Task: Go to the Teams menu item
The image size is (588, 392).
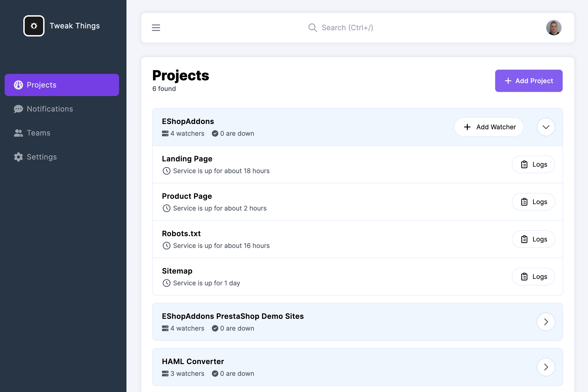Action: 39,133
